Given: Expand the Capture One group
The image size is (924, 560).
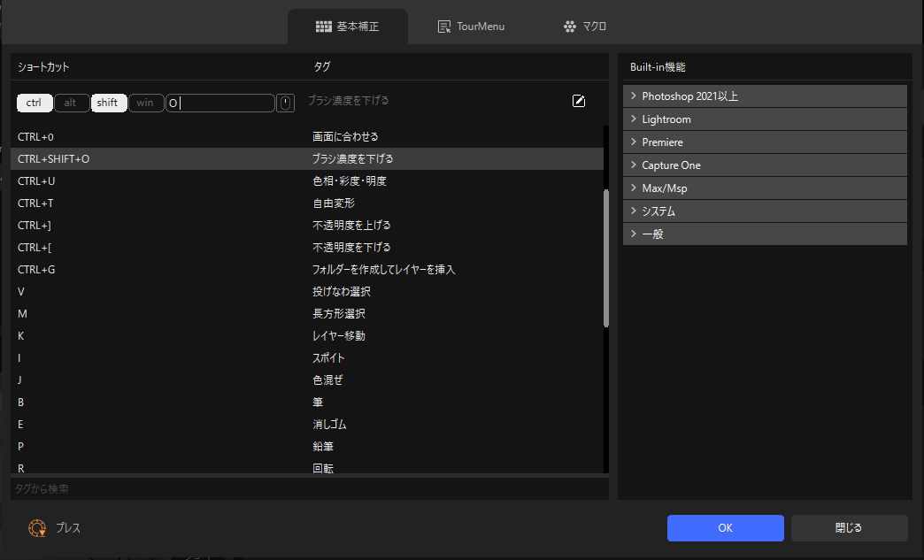Looking at the screenshot, I should coord(765,165).
